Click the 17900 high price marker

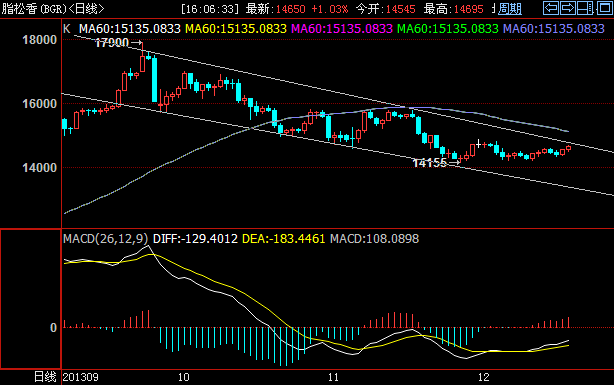coord(118,43)
